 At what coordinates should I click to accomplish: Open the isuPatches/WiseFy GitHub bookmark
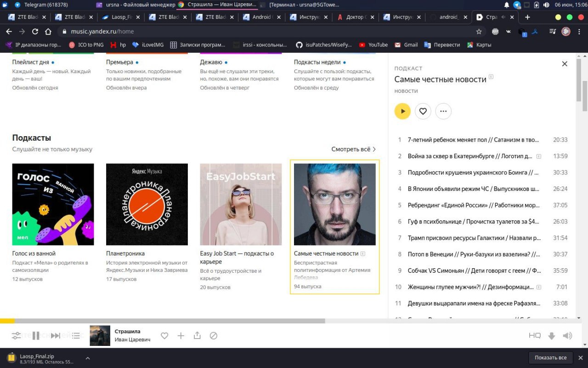coord(323,45)
